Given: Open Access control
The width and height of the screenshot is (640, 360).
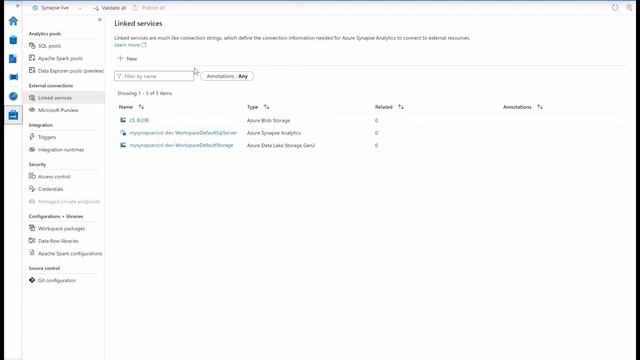Looking at the screenshot, I should [x=54, y=177].
